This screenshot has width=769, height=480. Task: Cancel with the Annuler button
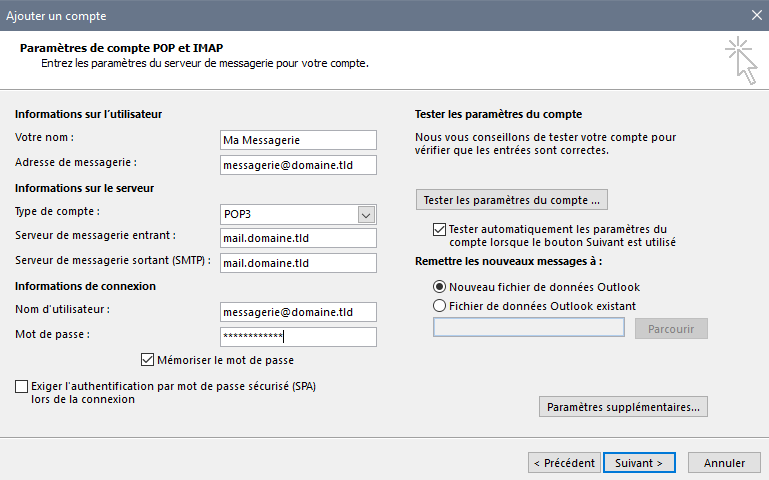(x=724, y=463)
